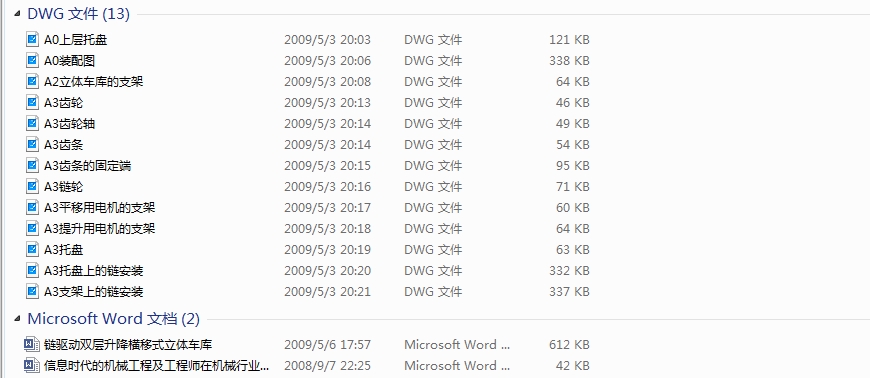
Task: Click the A3托盘 DWG file icon
Action: 32,250
